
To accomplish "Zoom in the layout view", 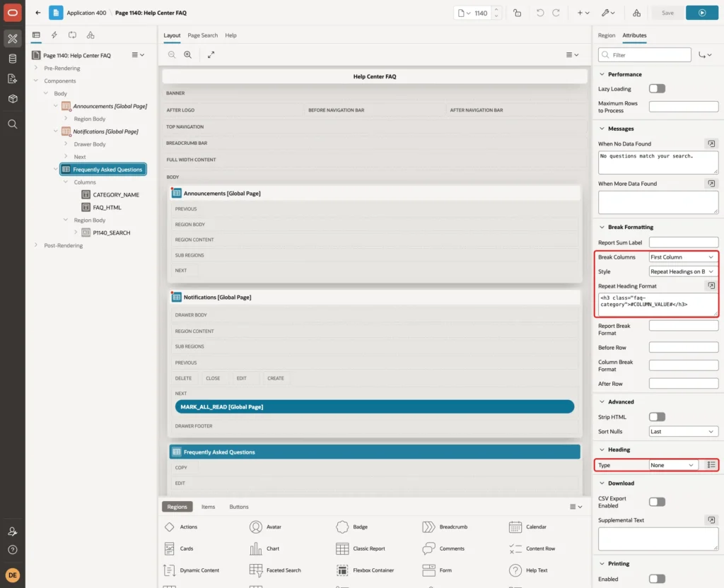I will (x=188, y=54).
